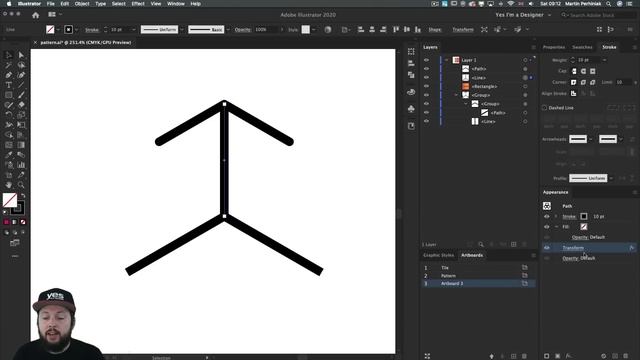Click the Opacity link in control bar
The width and height of the screenshot is (640, 360).
[242, 29]
